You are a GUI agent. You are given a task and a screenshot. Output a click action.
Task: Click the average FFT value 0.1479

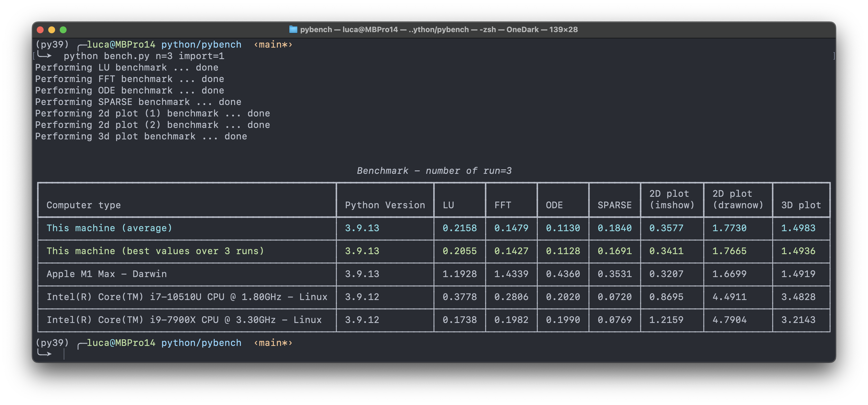click(511, 228)
